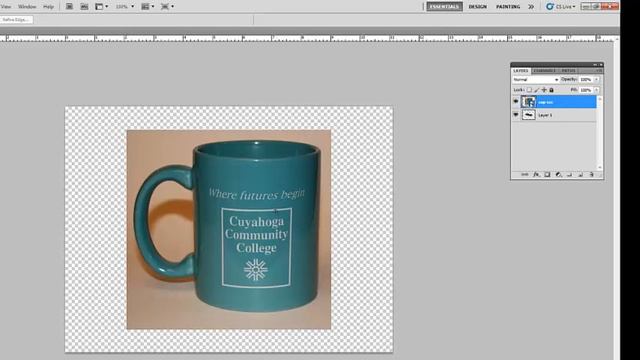Create a new layer group

pos(569,174)
